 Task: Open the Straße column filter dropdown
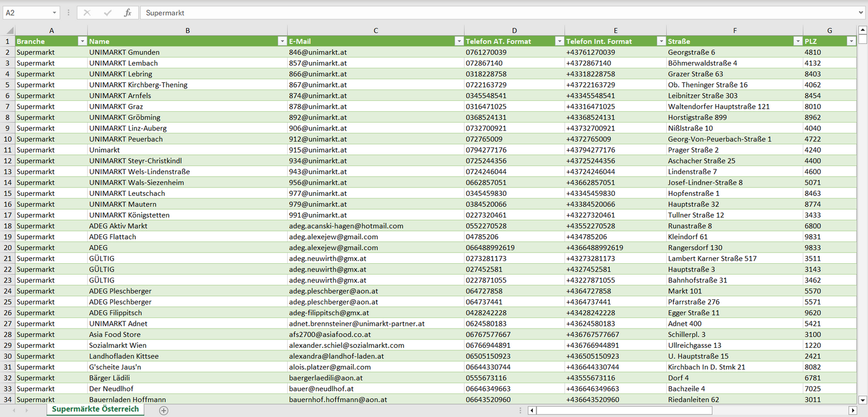[798, 41]
